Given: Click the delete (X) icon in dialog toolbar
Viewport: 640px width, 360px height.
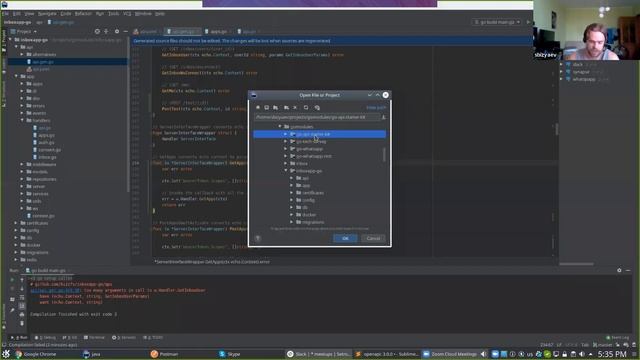Looking at the screenshot, I should pos(295,107).
